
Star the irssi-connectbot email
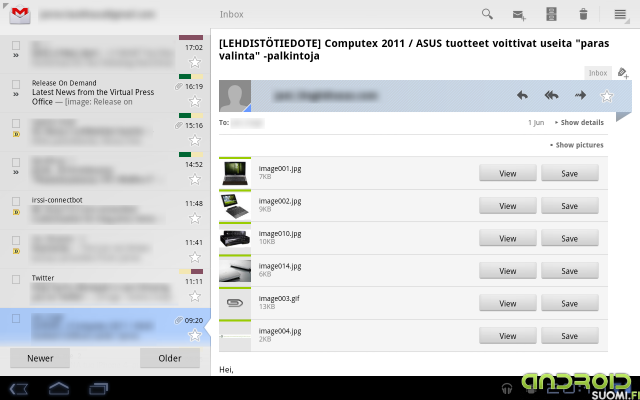click(195, 218)
